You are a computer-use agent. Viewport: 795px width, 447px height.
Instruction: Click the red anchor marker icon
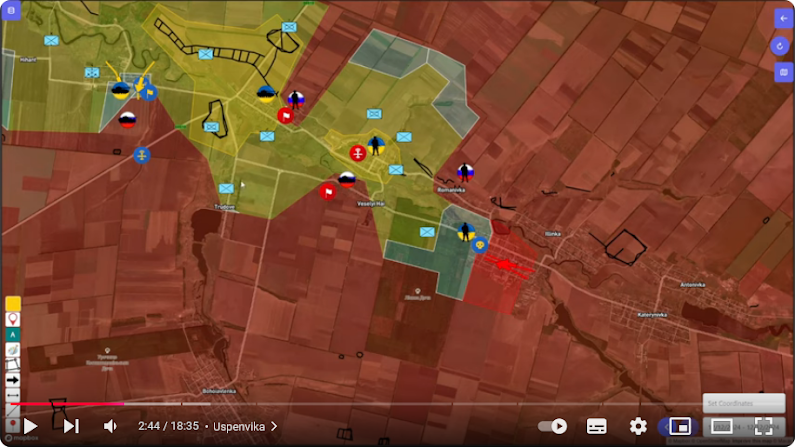point(358,153)
